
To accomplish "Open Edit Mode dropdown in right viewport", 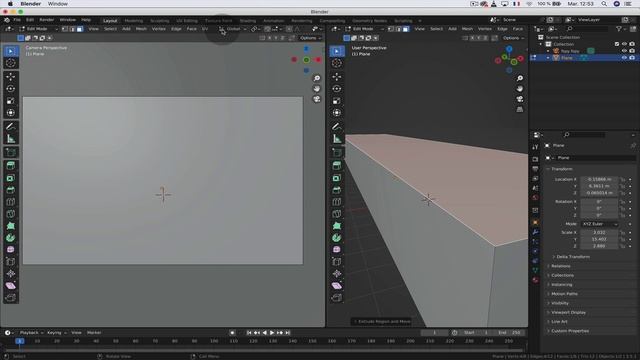I will pyautogui.click(x=364, y=29).
